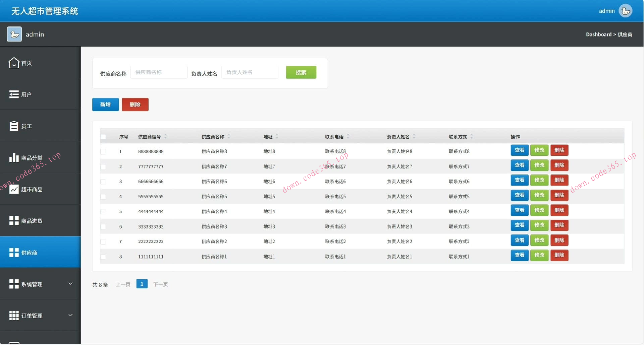
Task: Go to Dashboard via breadcrumb
Action: (598, 34)
